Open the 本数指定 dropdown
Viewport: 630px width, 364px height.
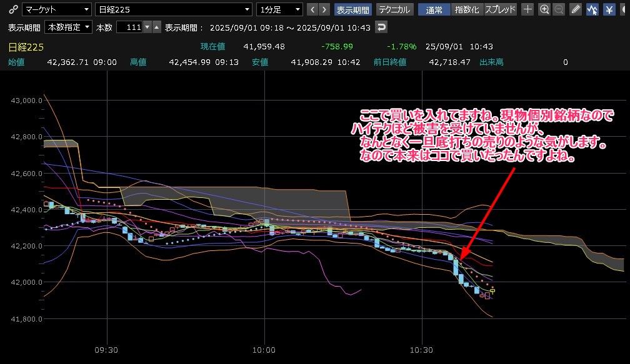coord(68,27)
